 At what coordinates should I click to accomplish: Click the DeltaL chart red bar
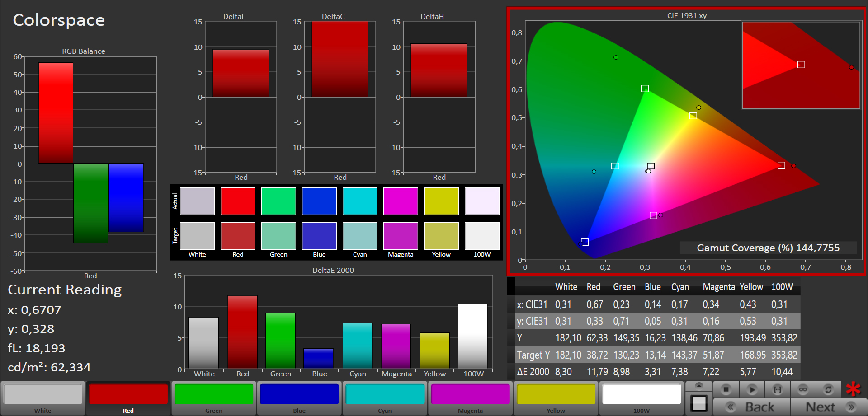tap(241, 73)
